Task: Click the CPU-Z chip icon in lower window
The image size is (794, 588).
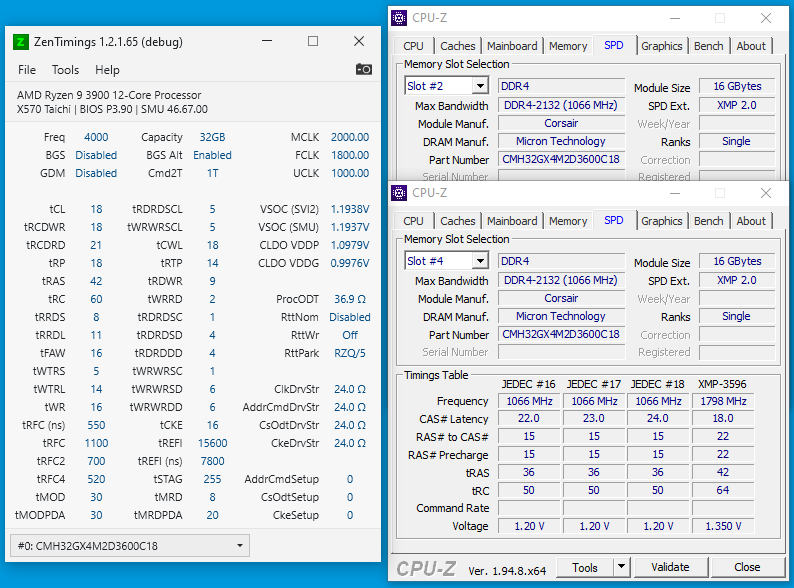Action: pos(399,193)
